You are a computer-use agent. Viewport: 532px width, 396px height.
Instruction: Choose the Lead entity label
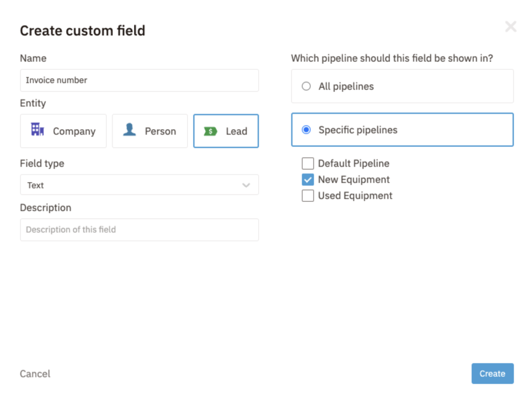pos(236,131)
